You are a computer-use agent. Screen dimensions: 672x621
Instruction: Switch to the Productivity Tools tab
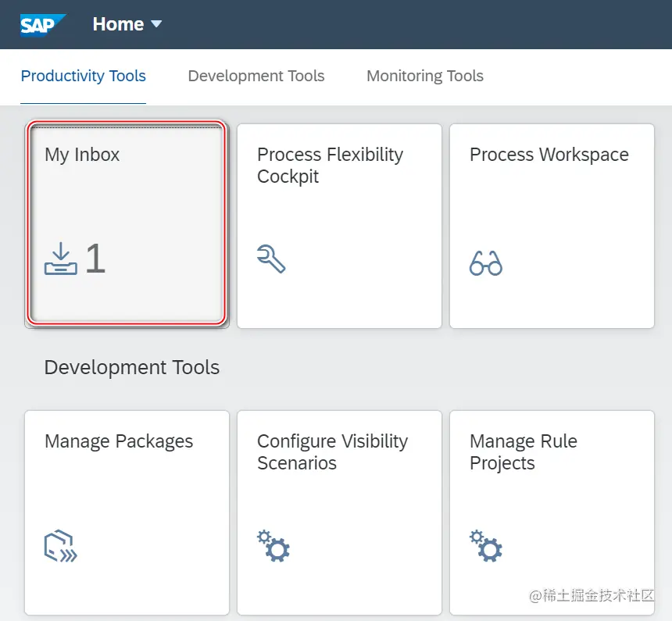point(83,76)
